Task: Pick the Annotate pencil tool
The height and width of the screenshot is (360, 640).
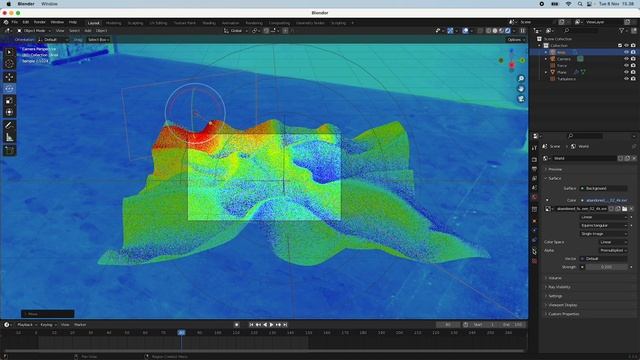Action: (9, 125)
